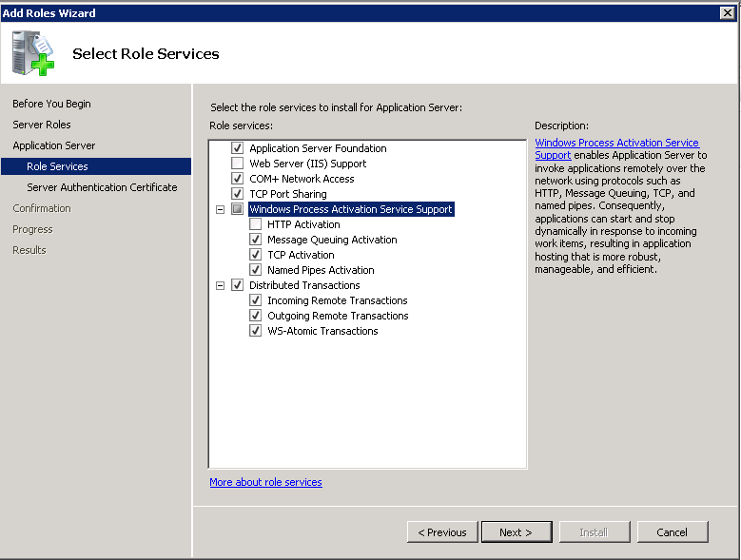Screen dimensions: 741x560
Task: Uncheck COM+ Network Access checkbox
Action: pos(237,179)
